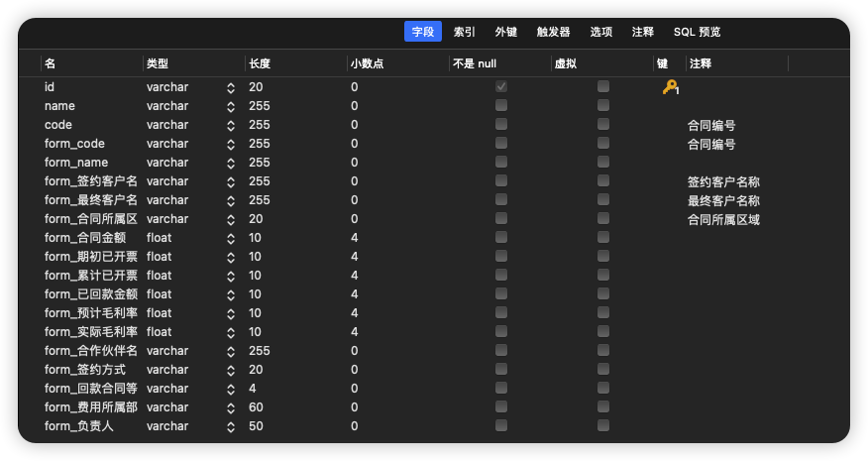Select the 触发器 tab
This screenshot has width=868, height=461.
553,32
